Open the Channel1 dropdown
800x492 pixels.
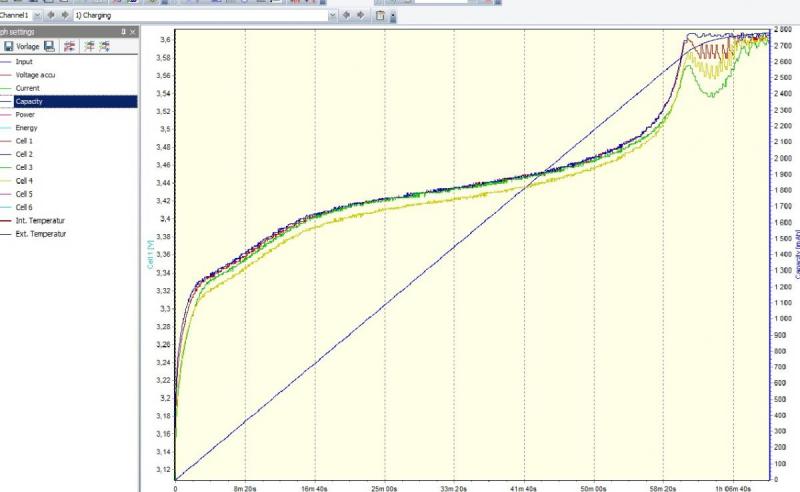tap(37, 16)
